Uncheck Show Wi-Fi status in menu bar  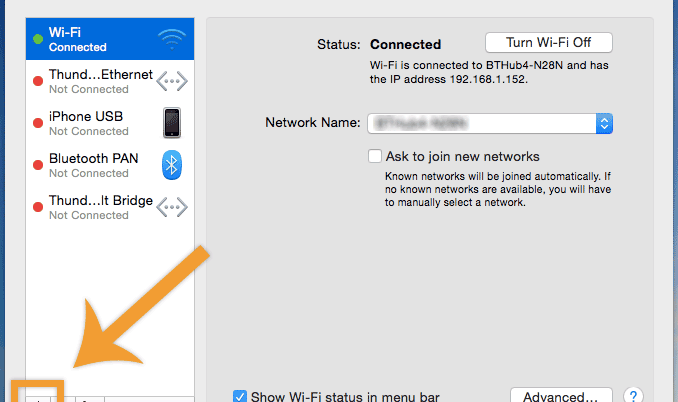[x=240, y=396]
